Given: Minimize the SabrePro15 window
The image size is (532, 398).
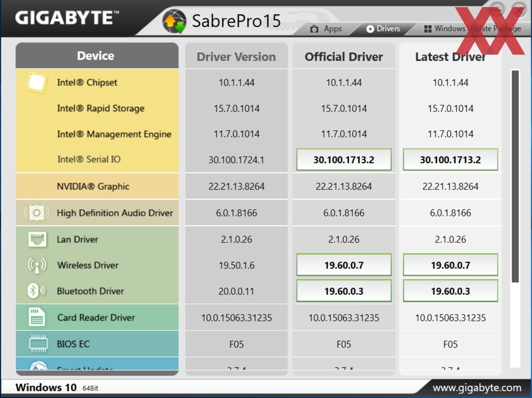Looking at the screenshot, I should click(x=498, y=11).
